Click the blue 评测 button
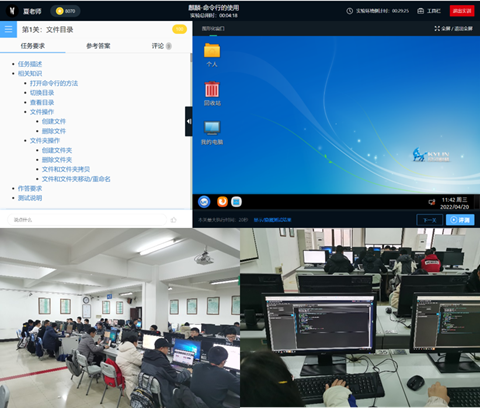 click(460, 220)
